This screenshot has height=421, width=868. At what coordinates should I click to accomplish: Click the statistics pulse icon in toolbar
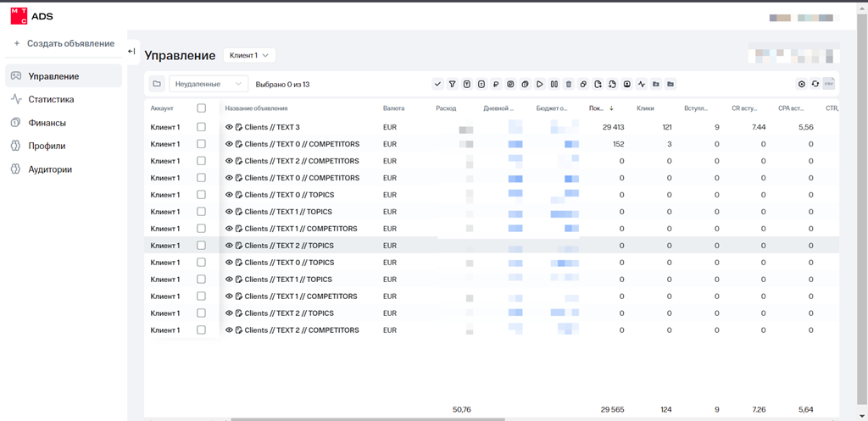click(642, 84)
